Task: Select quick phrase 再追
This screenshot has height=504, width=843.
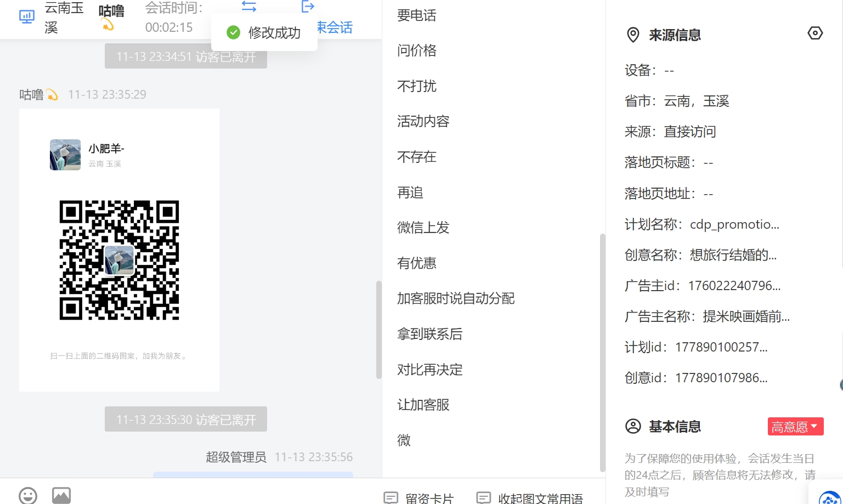Action: point(410,192)
